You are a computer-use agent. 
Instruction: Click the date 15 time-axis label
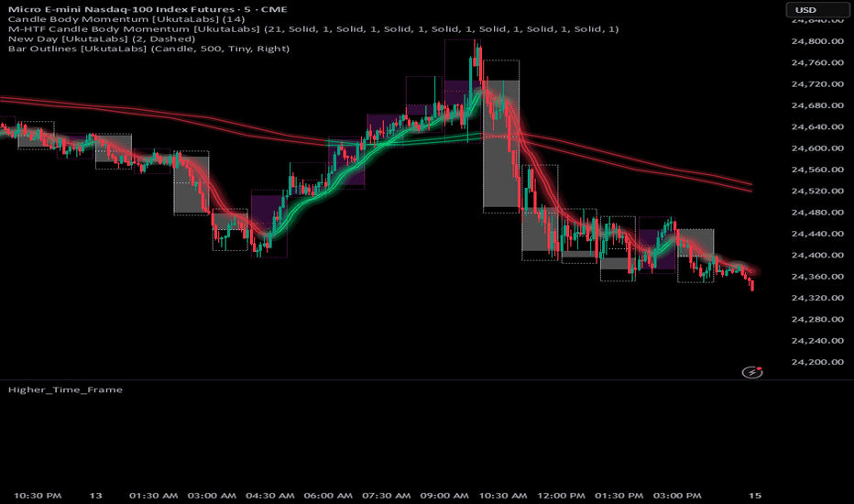pyautogui.click(x=754, y=495)
